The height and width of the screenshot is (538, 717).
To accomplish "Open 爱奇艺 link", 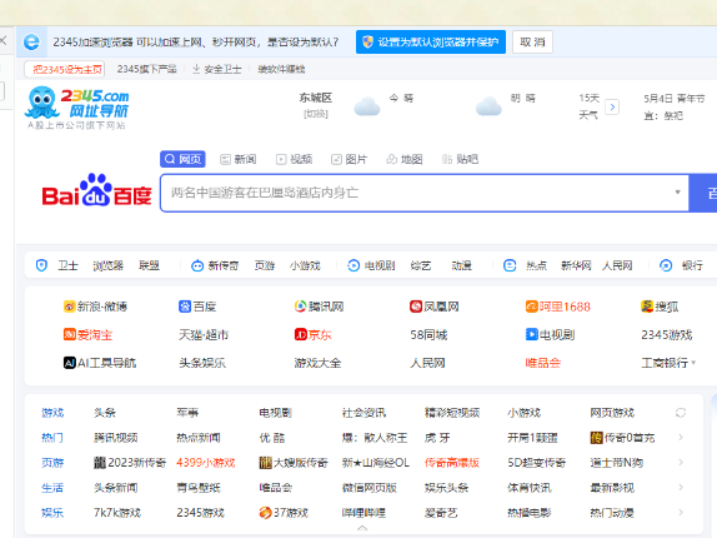I will click(441, 513).
